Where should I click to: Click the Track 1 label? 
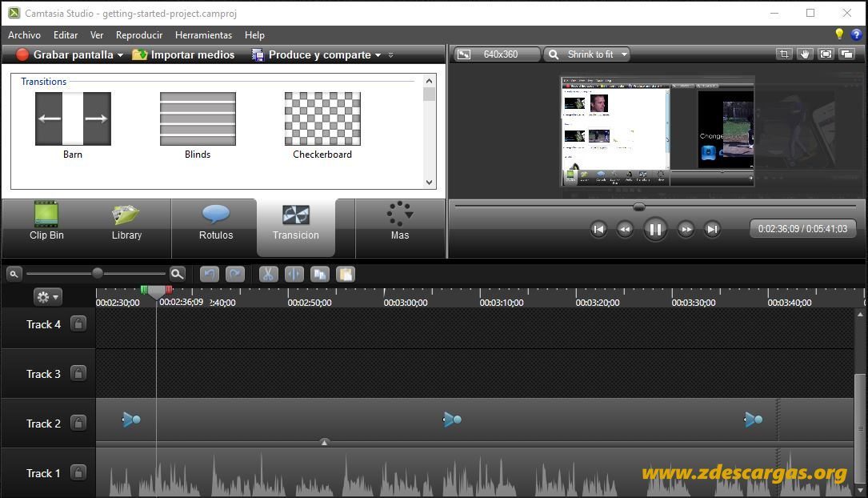click(x=43, y=473)
